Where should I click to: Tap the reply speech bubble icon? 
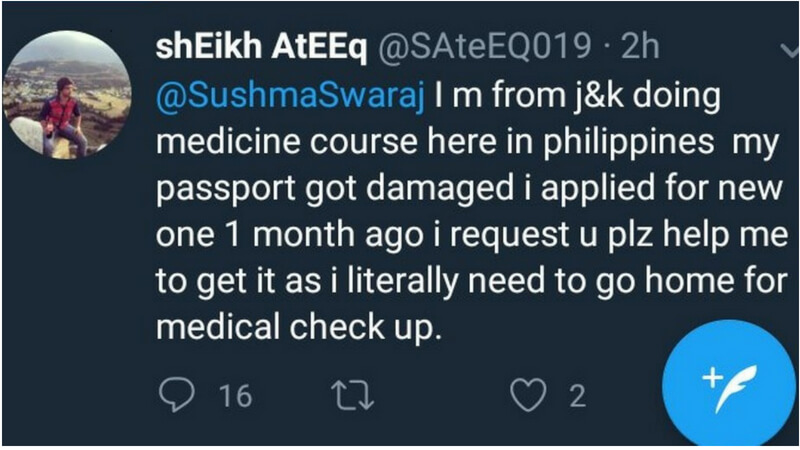177,396
